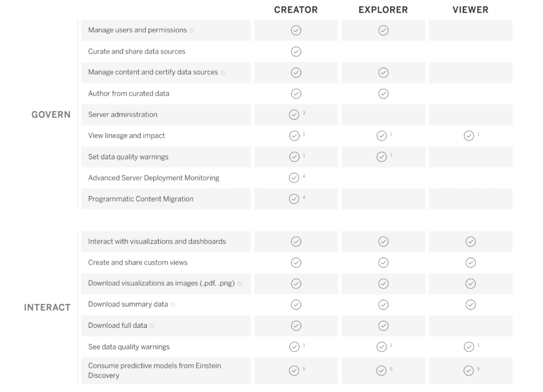This screenshot has height=392, width=543.
Task: Click Viewer checkmark for View lineage and impact
Action: [x=469, y=136]
